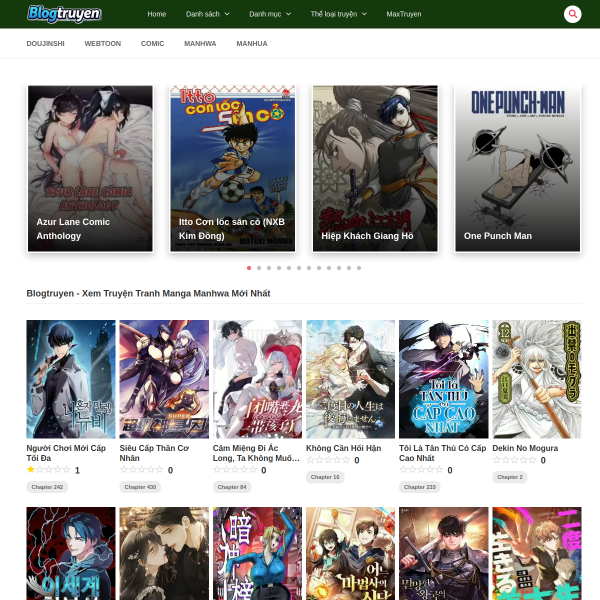Open the MaxTruyen menu link
The width and height of the screenshot is (600, 600).
pyautogui.click(x=404, y=14)
